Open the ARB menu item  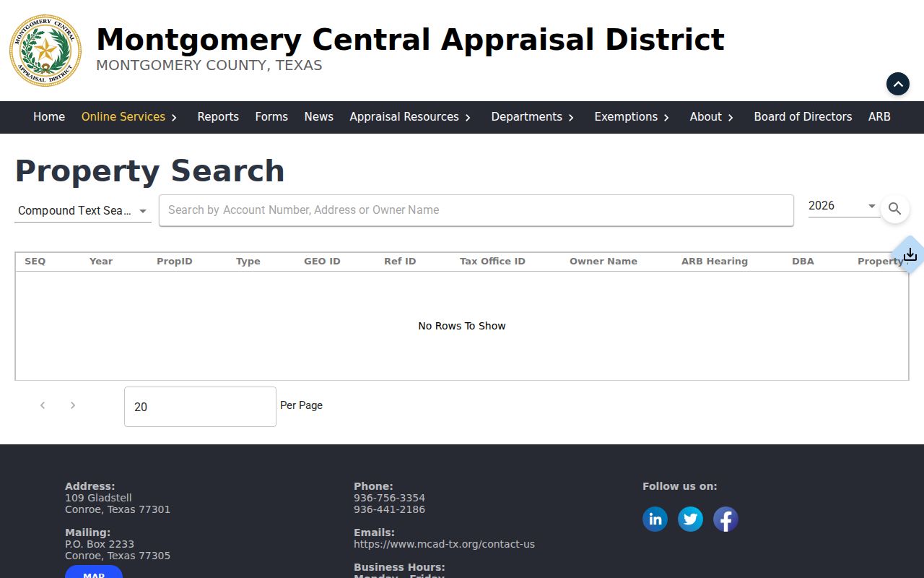click(879, 116)
